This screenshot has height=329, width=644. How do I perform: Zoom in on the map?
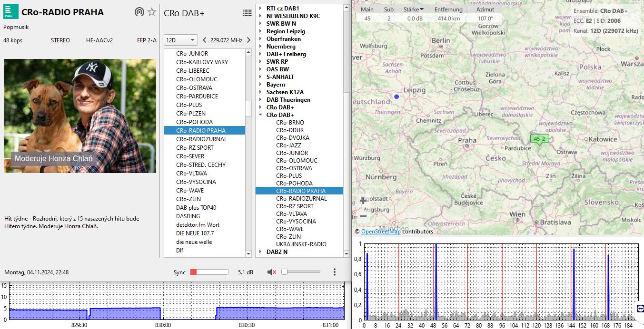click(363, 201)
